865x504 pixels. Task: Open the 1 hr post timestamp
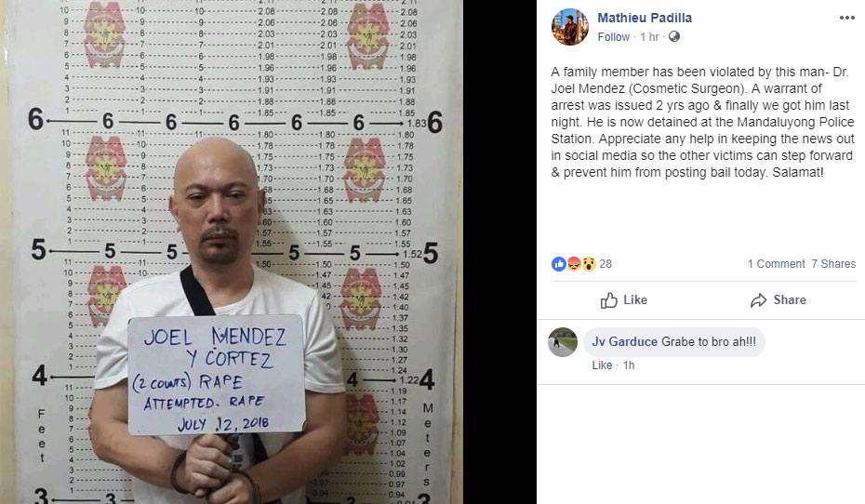649,37
